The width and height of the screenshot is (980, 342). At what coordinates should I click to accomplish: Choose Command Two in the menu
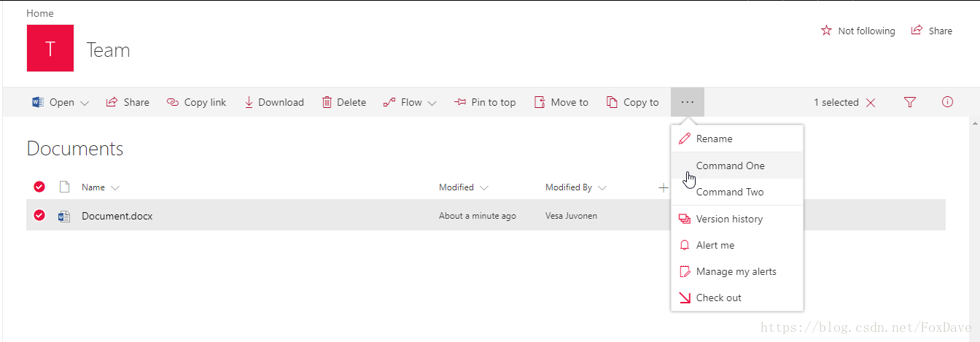[x=737, y=192]
